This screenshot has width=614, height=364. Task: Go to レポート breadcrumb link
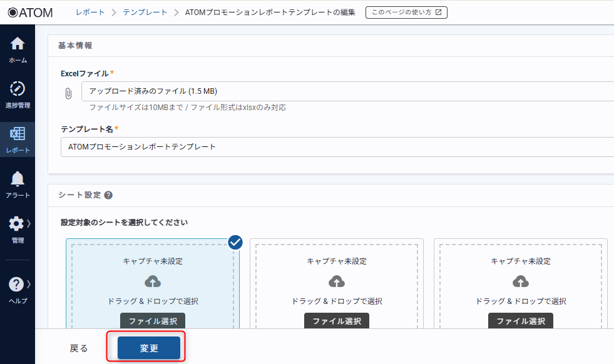90,13
